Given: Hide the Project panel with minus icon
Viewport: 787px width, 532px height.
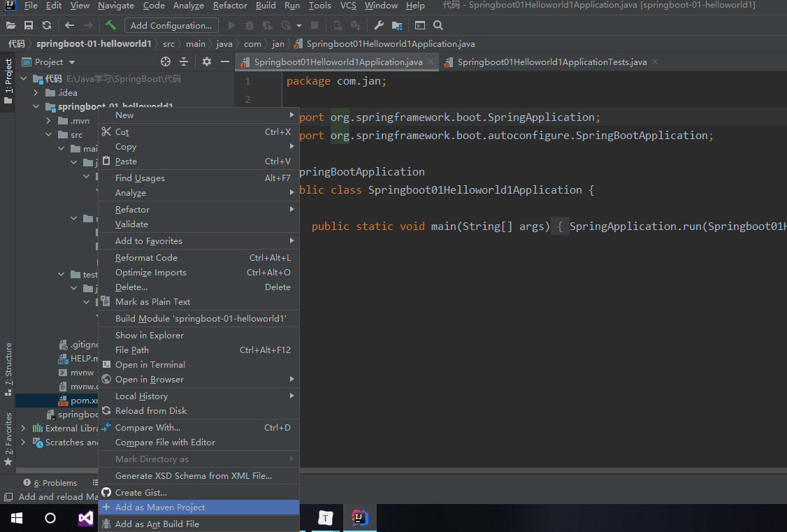Looking at the screenshot, I should tap(225, 62).
